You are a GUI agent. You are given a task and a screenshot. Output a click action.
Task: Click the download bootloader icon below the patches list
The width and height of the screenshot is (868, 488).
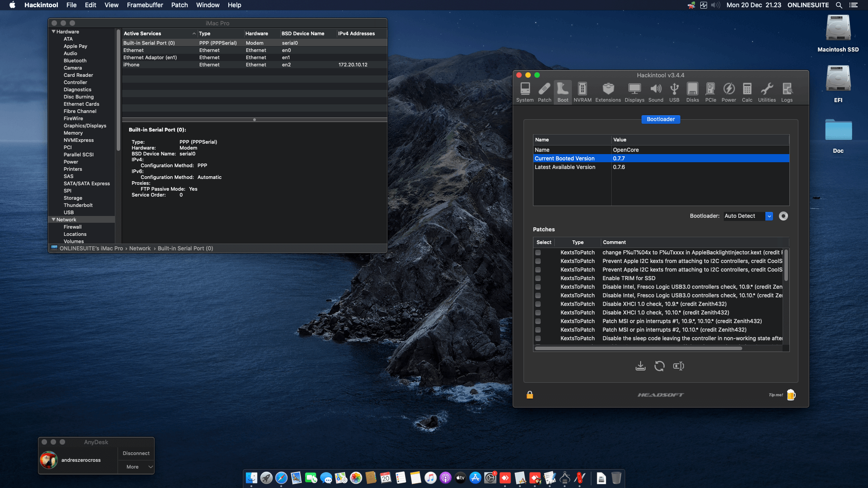point(640,366)
